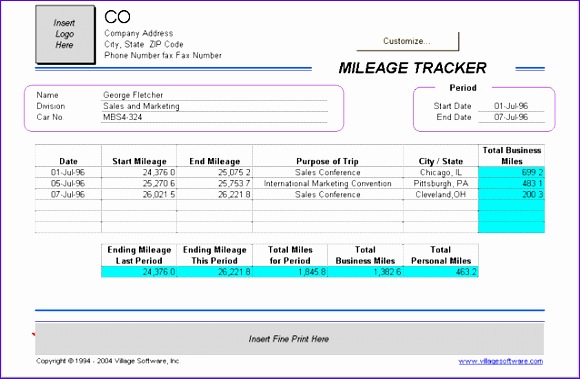
Task: Select the MILEAGE TRACKER title
Action: [x=412, y=68]
